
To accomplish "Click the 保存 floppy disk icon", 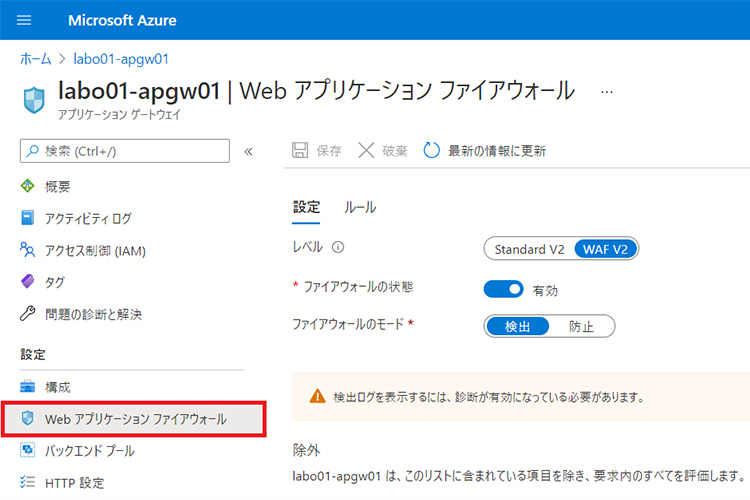I will tap(300, 150).
